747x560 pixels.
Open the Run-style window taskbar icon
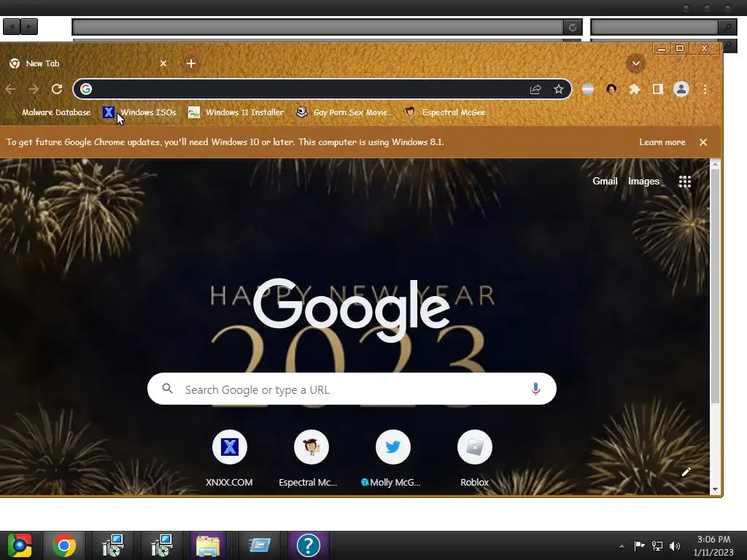[259, 545]
